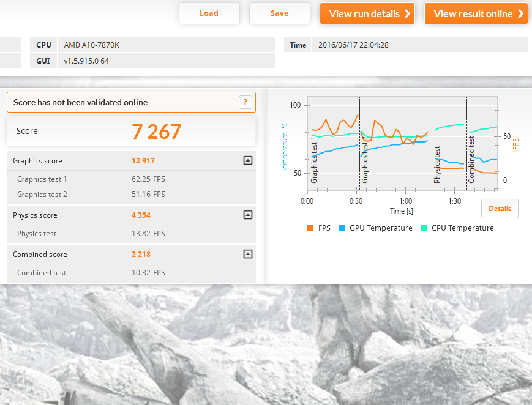The width and height of the screenshot is (532, 405).
Task: Click the question mark help icon
Action: click(x=245, y=103)
